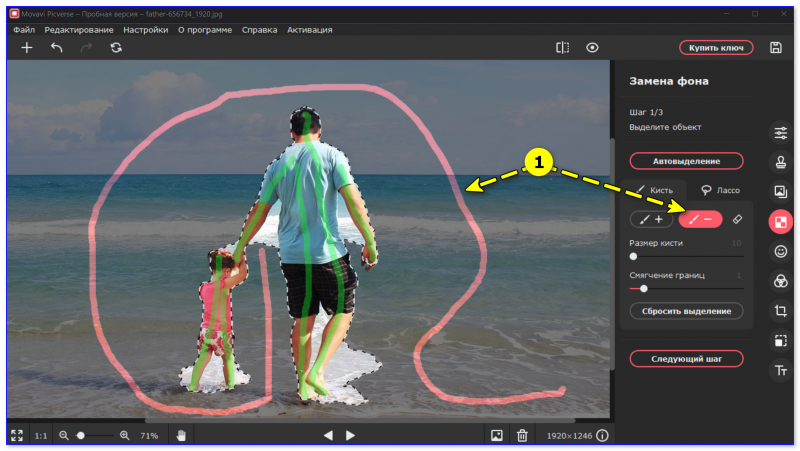Click the trash delete icon
The height and width of the screenshot is (451, 800).
point(522,436)
